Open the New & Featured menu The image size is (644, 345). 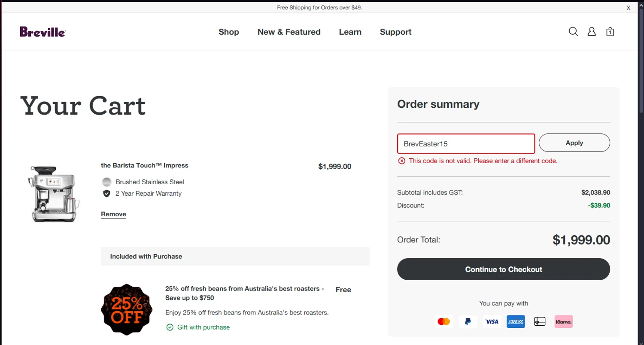pos(289,32)
